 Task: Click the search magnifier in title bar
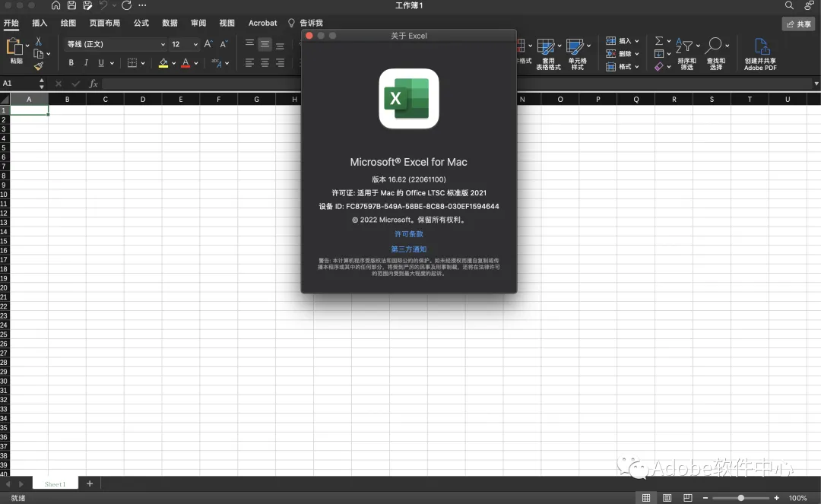(x=789, y=5)
